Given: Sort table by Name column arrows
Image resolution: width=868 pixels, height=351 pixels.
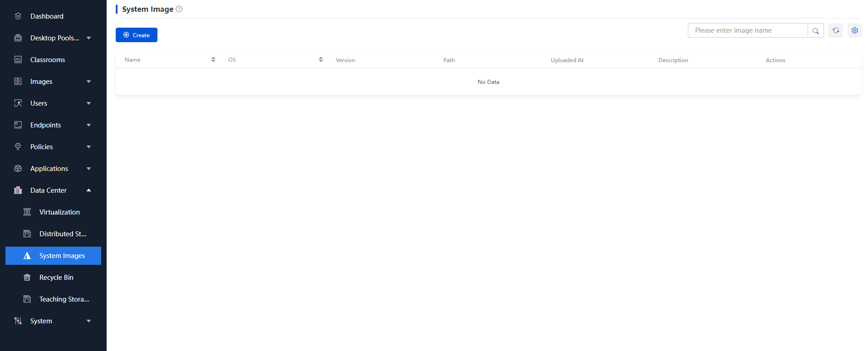Looking at the screenshot, I should pos(213,60).
